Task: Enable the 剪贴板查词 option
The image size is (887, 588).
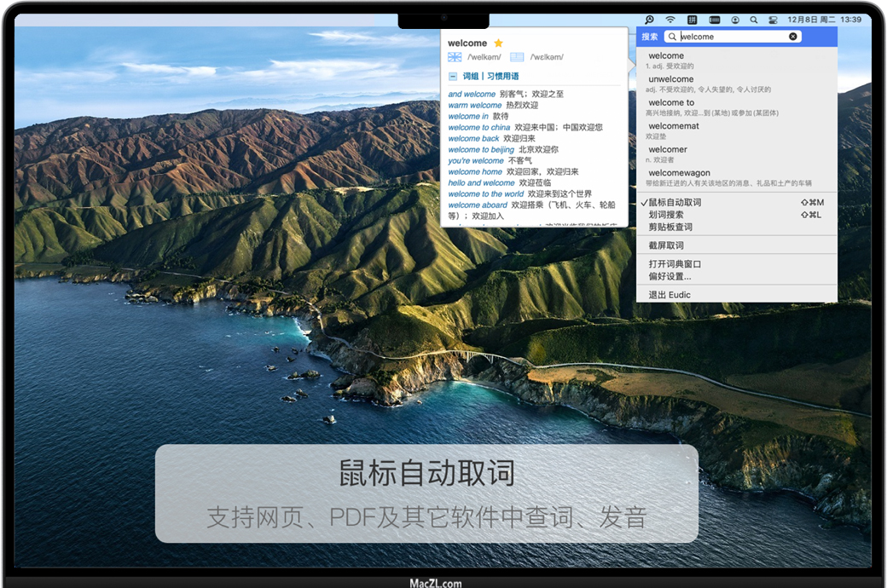Action: (x=670, y=227)
